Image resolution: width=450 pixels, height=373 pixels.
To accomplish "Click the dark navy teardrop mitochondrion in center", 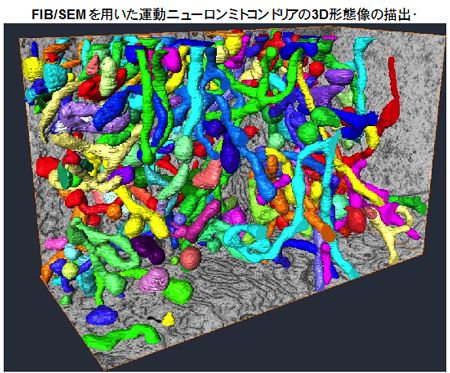I will (230, 153).
